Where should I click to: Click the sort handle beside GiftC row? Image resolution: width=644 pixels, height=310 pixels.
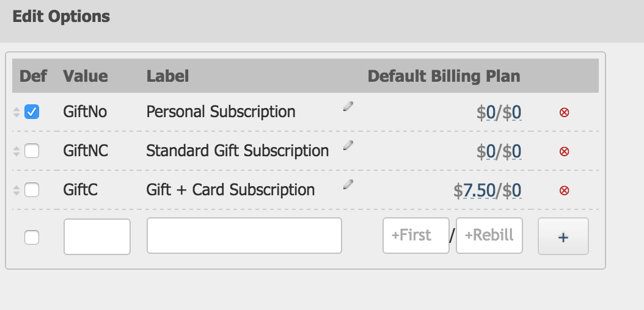click(16, 190)
